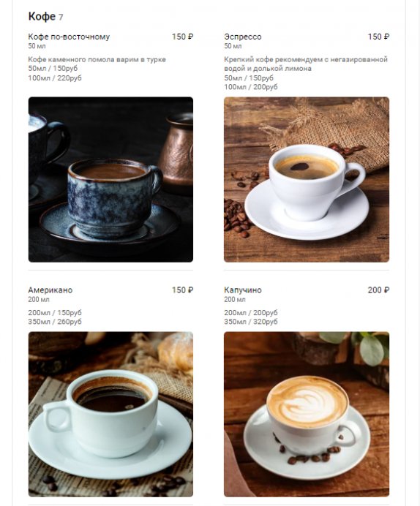This screenshot has width=420, height=506.
Task: Click the 200 ₽ price of Капучино
Action: pyautogui.click(x=378, y=290)
